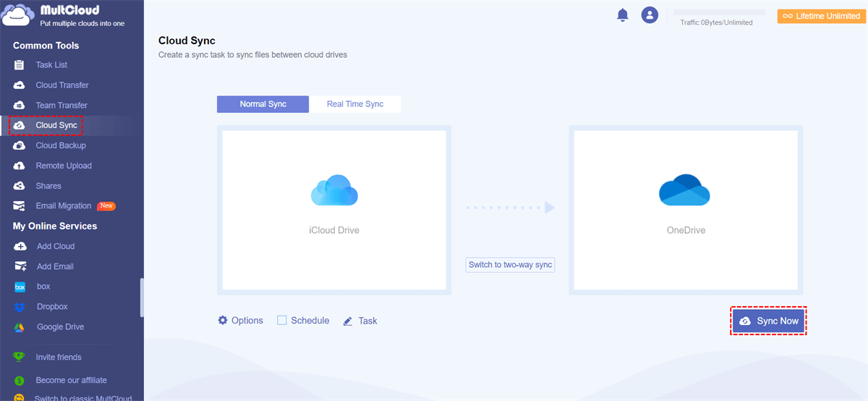This screenshot has width=868, height=401.
Task: Click the Remote Upload icon
Action: pos(20,166)
